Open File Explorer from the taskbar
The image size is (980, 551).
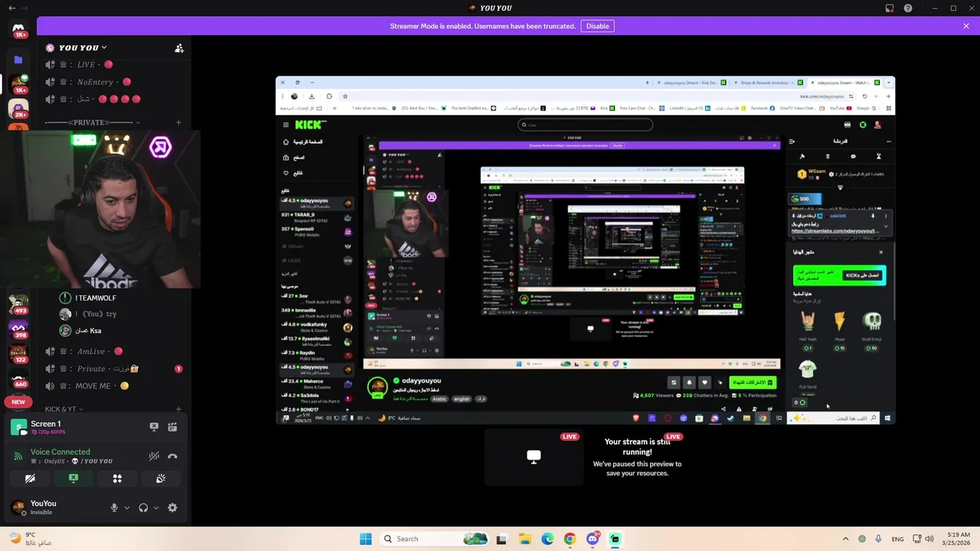524,539
